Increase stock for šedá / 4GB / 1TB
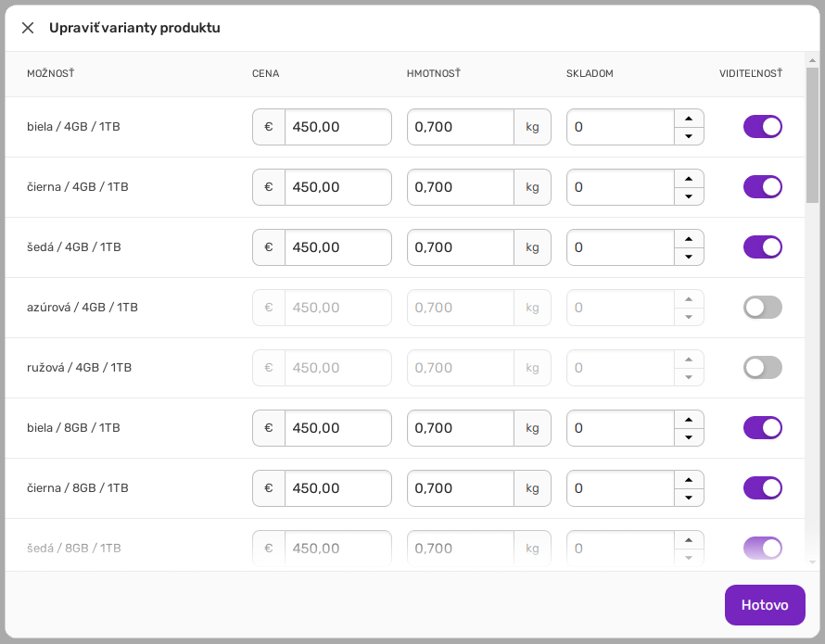 tap(689, 238)
